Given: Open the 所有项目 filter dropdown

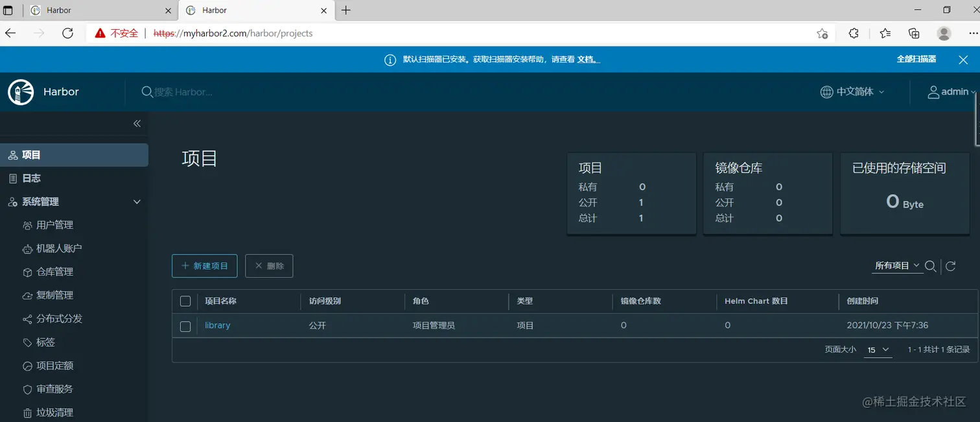Looking at the screenshot, I should [897, 266].
